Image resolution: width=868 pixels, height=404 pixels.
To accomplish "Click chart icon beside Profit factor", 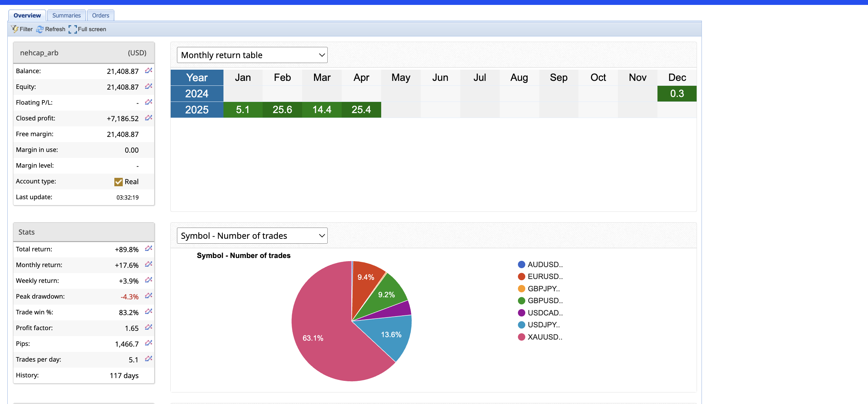I will click(x=149, y=327).
